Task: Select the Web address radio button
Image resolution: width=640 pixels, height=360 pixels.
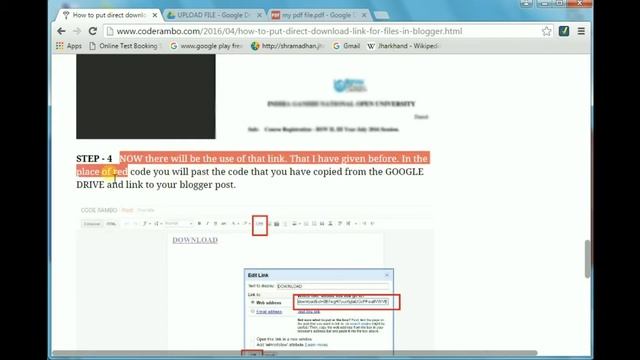Action: 253,302
